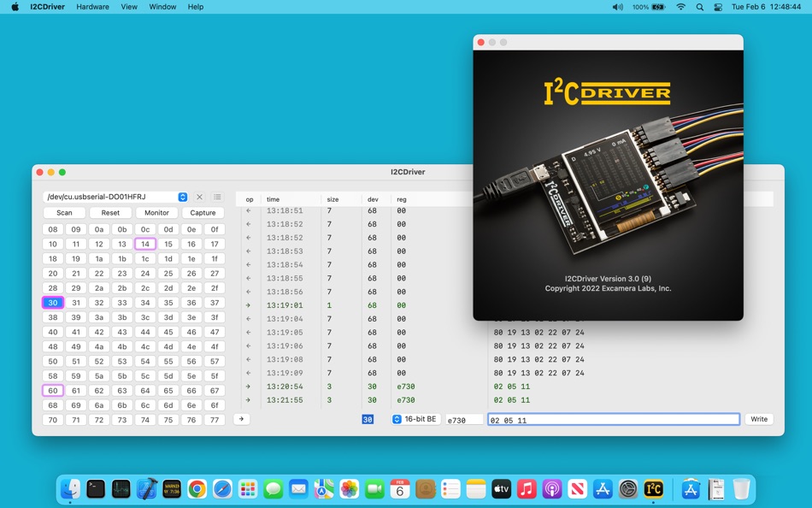Open the View menu

(129, 7)
